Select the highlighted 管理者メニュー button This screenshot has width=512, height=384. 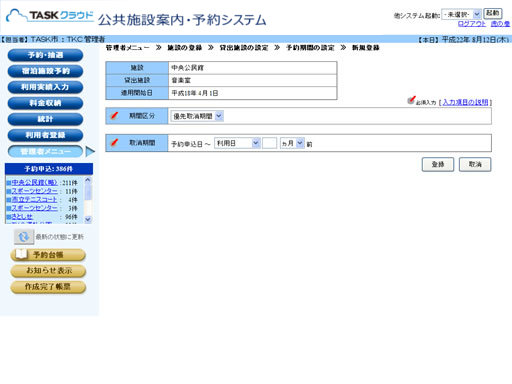click(45, 152)
